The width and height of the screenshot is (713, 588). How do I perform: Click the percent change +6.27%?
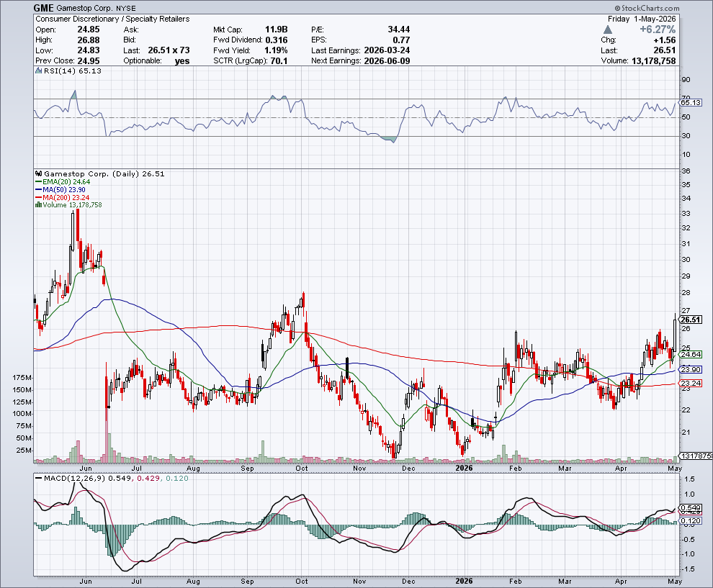[x=658, y=30]
